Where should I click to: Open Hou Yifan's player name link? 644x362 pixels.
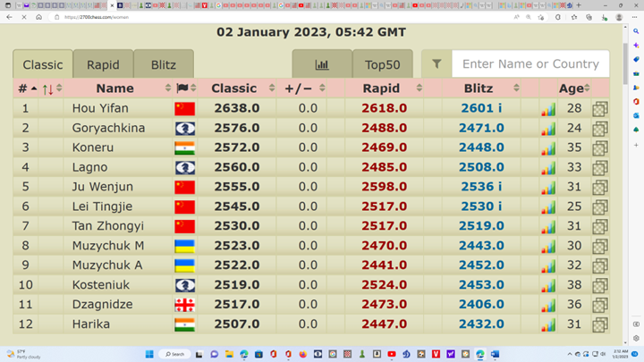tap(100, 109)
